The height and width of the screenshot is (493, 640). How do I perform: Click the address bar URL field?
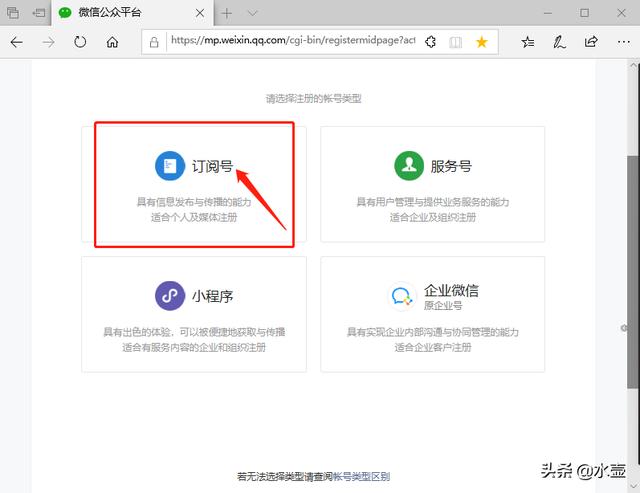click(293, 40)
